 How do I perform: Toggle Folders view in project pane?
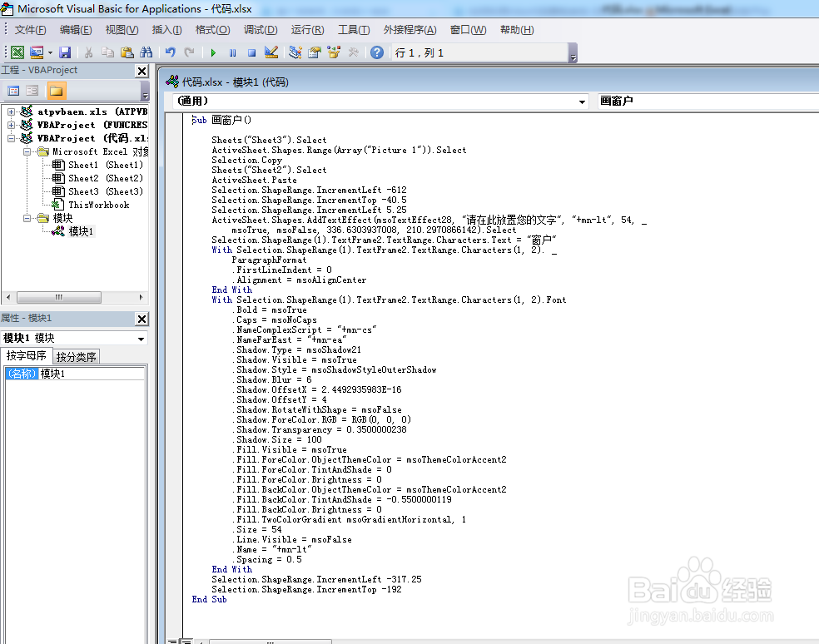tap(56, 91)
